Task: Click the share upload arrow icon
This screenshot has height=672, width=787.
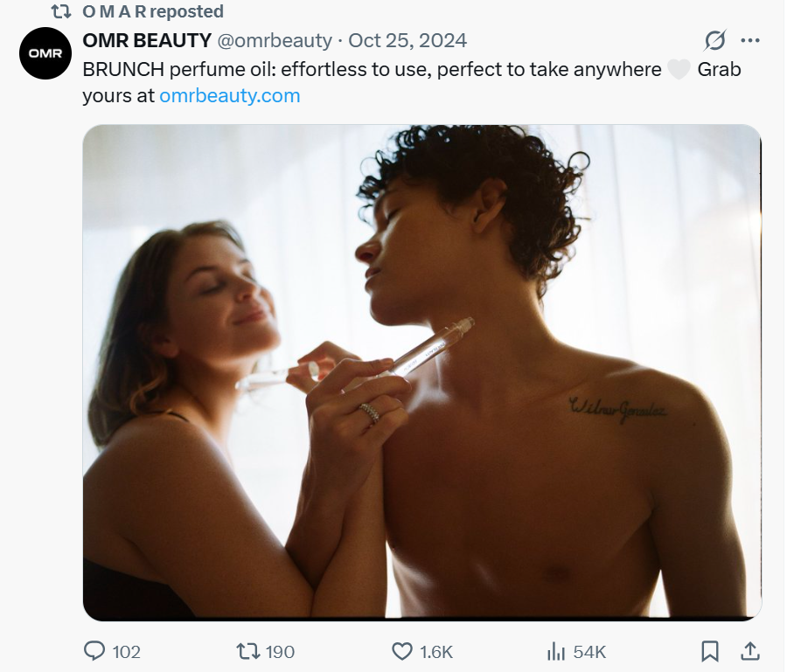Action: [x=750, y=651]
